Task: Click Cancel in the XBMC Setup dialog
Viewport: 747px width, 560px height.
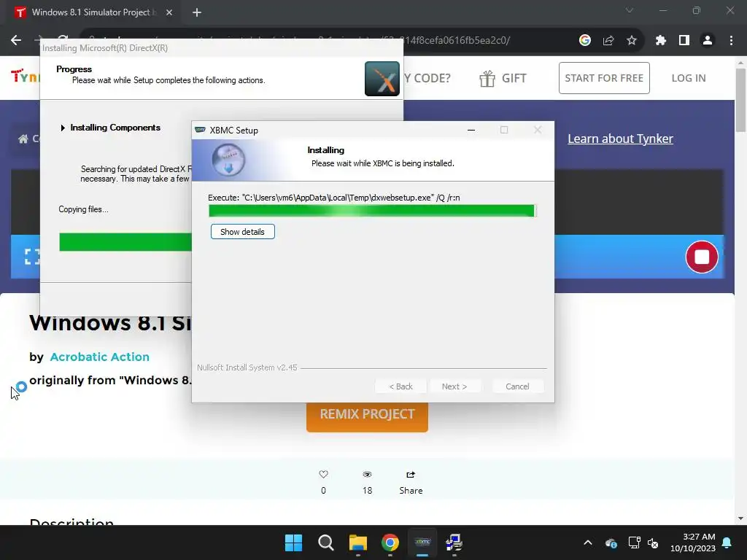Action: click(x=517, y=386)
